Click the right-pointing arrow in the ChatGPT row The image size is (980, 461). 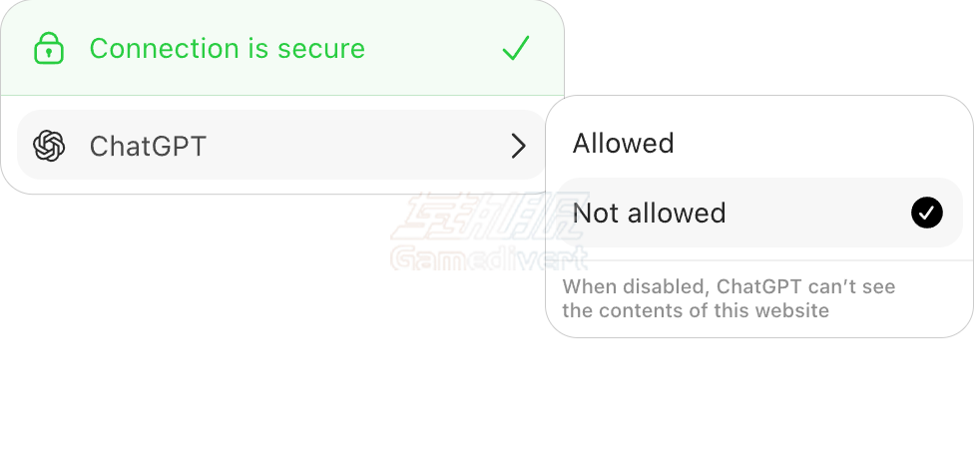click(518, 146)
